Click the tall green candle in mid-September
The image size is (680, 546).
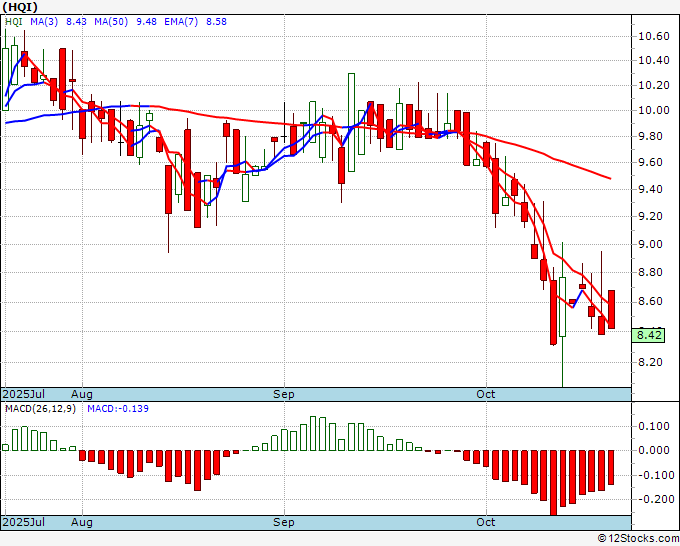pyautogui.click(x=351, y=122)
